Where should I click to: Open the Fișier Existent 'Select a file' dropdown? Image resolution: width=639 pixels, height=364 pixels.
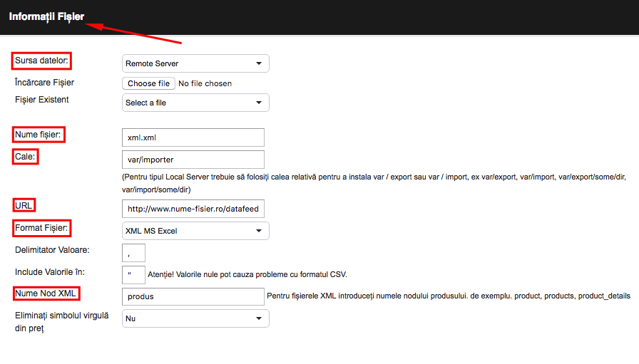point(195,103)
